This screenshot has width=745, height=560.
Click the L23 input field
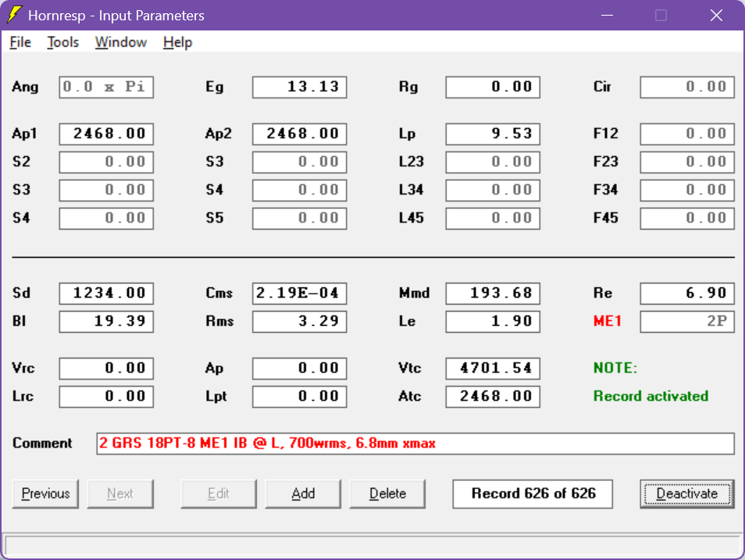click(x=493, y=162)
